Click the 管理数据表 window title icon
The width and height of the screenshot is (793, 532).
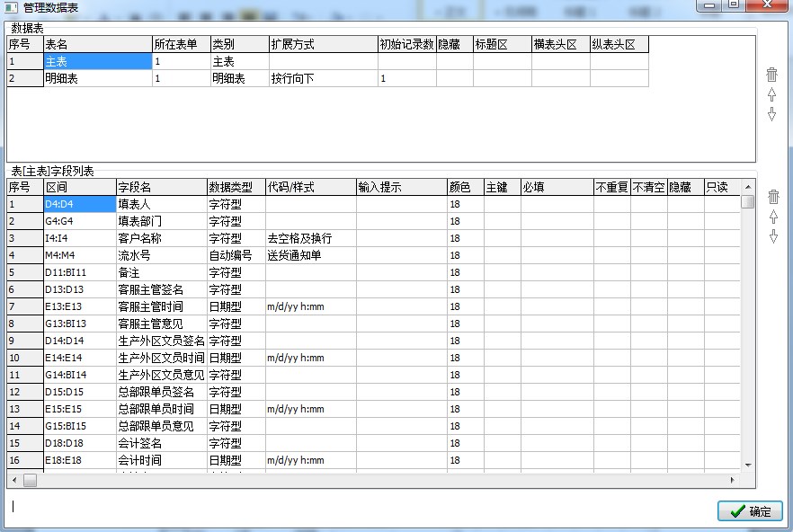point(11,7)
